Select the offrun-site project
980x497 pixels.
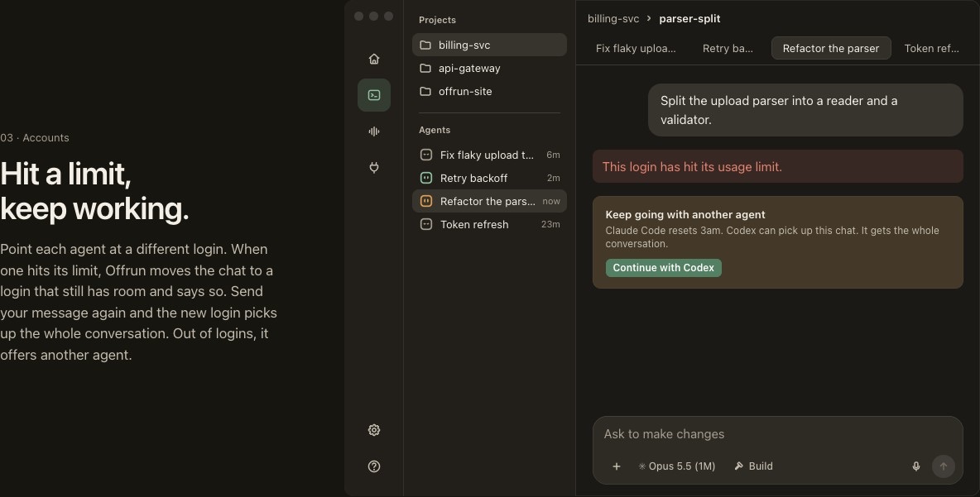[x=489, y=91]
